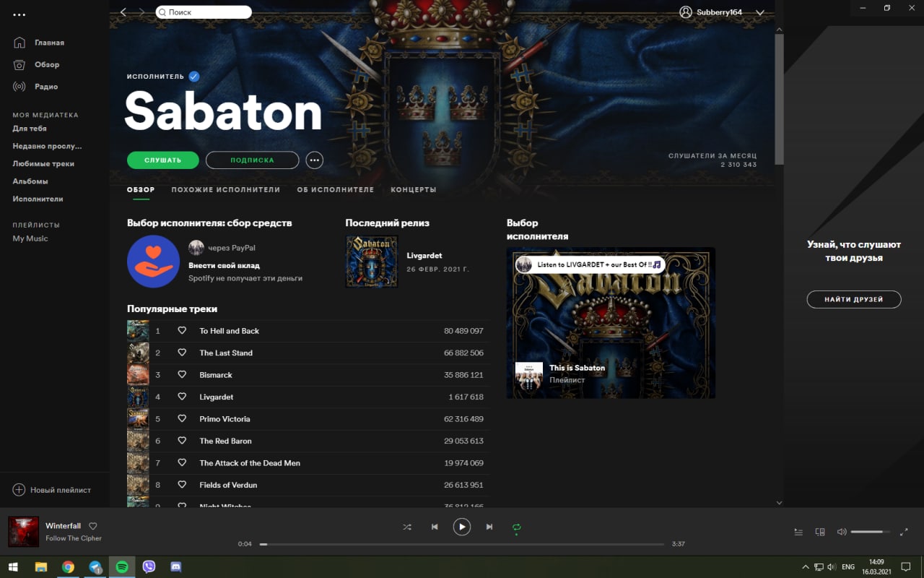Select To Hell and Back track title

point(230,331)
